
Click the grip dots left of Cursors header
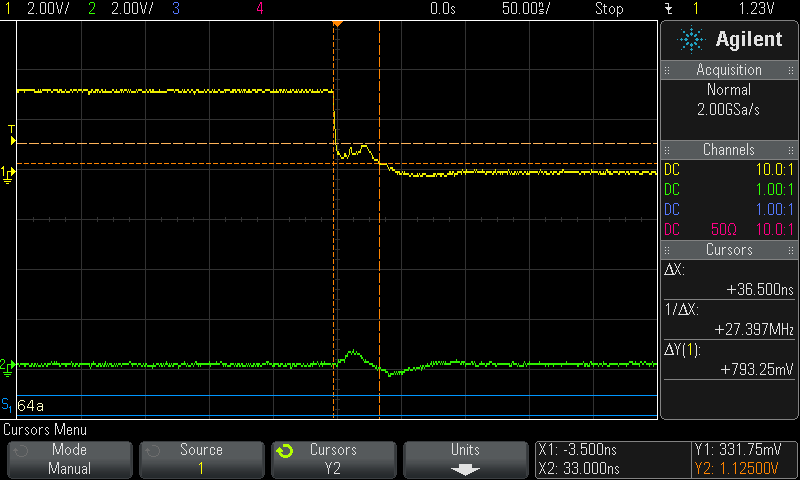667,250
